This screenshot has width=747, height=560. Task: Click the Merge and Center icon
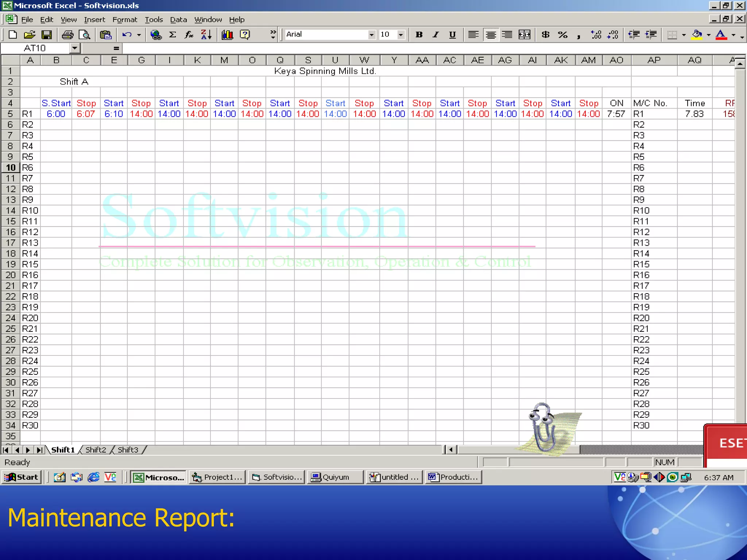click(525, 35)
